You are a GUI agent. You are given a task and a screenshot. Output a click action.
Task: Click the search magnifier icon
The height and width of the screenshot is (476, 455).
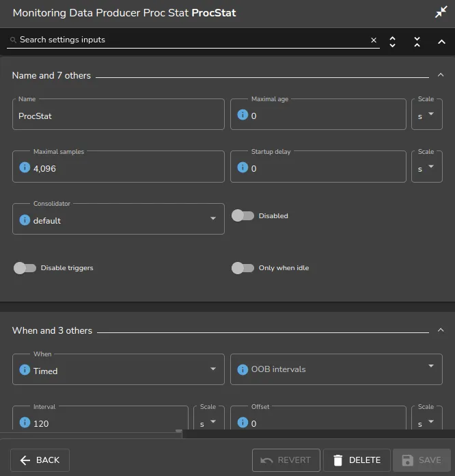click(x=13, y=40)
